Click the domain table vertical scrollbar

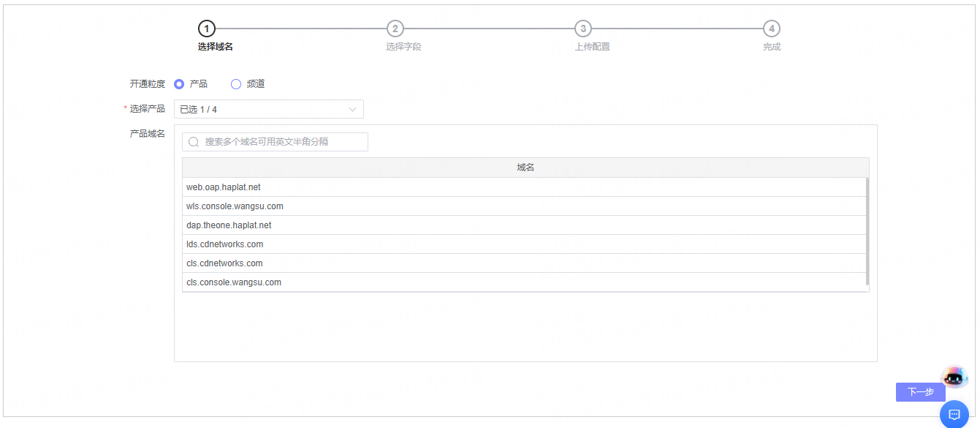867,230
